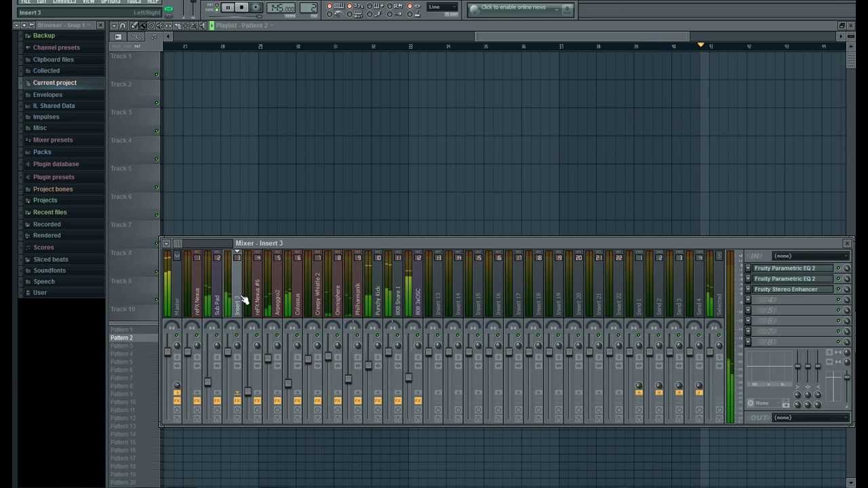This screenshot has width=868, height=488.
Task: Mute Fruity Stereo Enhancer slot LED
Action: pos(838,289)
